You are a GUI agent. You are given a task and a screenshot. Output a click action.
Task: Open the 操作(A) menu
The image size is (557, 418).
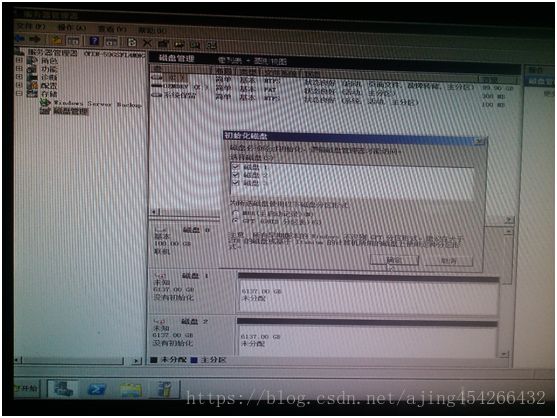pos(72,28)
